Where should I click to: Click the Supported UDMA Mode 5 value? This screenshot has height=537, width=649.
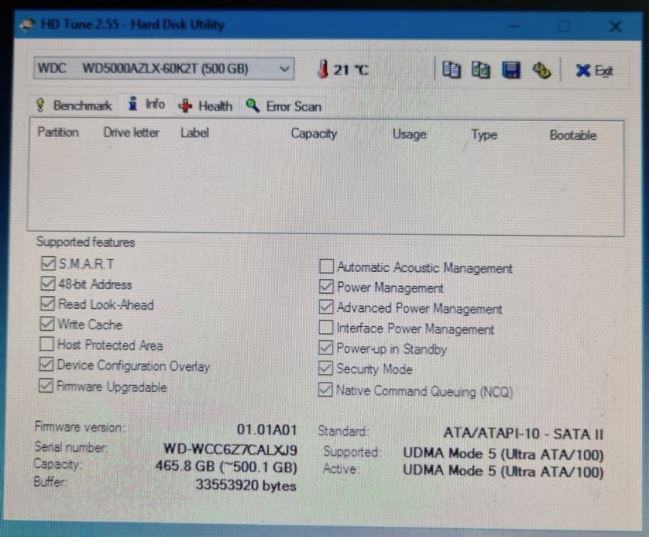click(x=503, y=454)
